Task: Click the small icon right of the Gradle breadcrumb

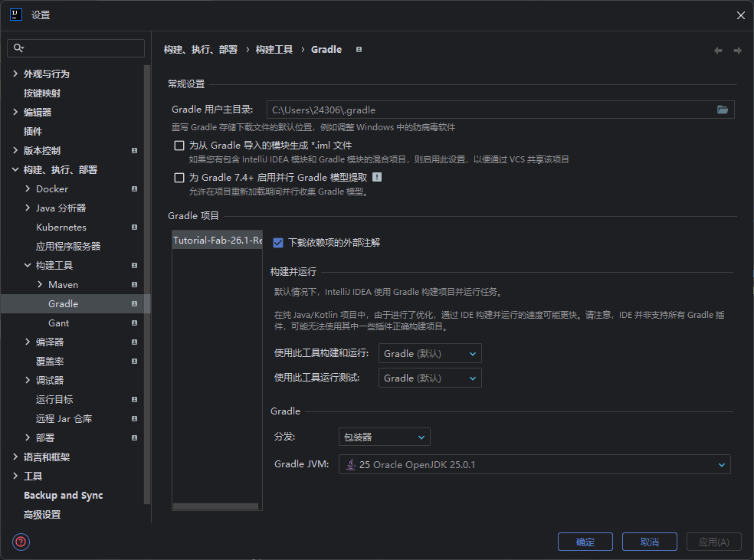Action: 358,49
